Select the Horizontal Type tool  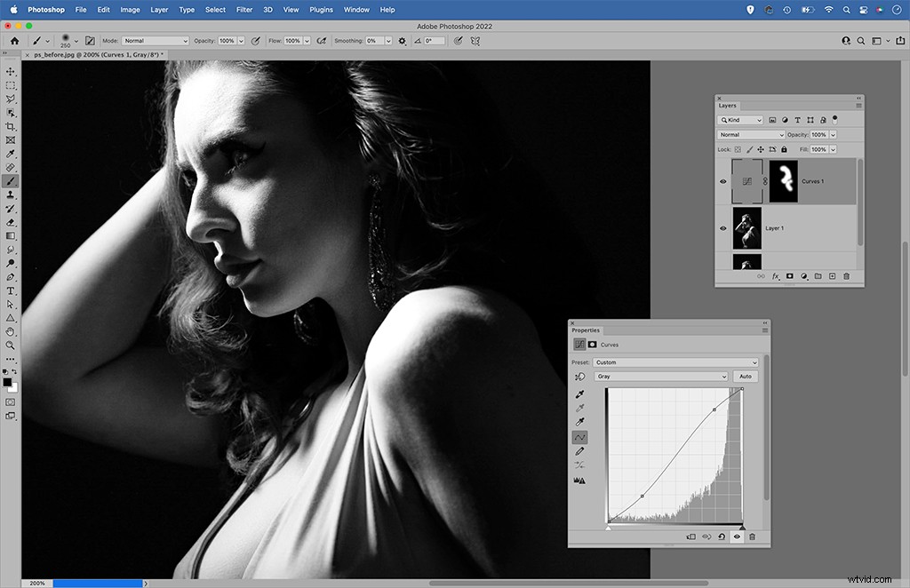pyautogui.click(x=11, y=290)
